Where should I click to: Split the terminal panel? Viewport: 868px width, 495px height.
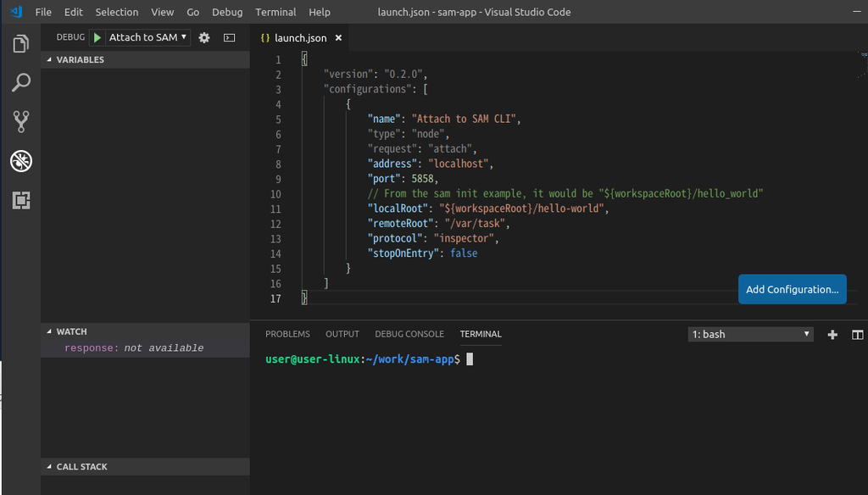click(858, 335)
